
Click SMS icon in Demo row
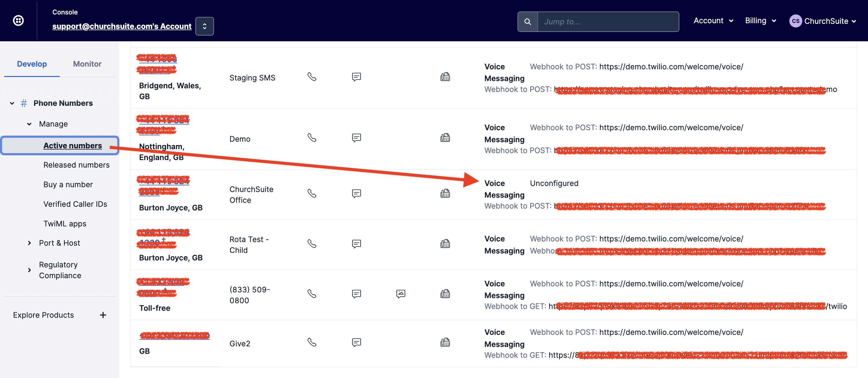tap(356, 138)
